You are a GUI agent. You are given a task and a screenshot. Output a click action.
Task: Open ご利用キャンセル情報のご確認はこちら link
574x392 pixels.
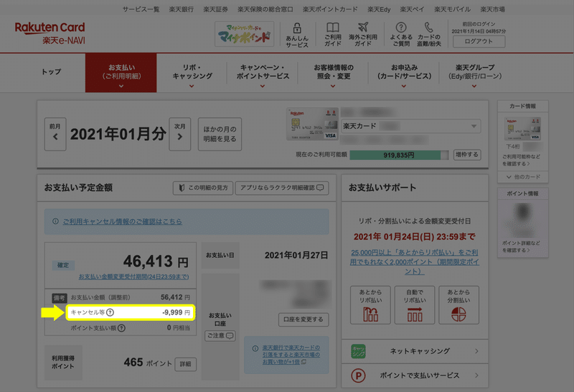click(122, 221)
